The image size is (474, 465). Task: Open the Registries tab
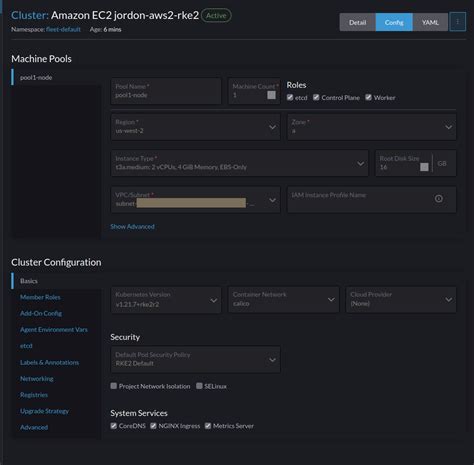tap(34, 395)
